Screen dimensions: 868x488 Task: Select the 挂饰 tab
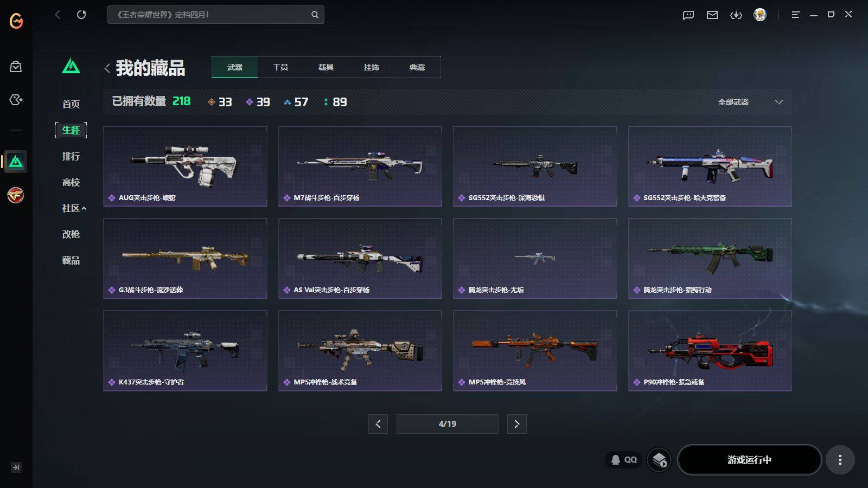point(372,67)
